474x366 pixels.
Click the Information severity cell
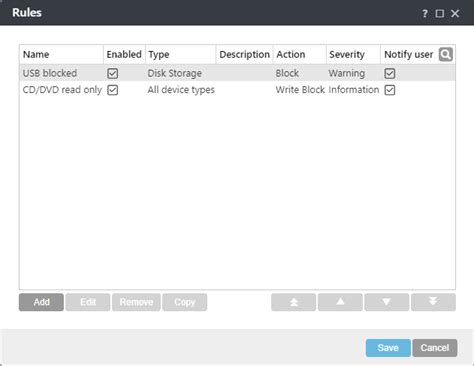[x=354, y=90]
